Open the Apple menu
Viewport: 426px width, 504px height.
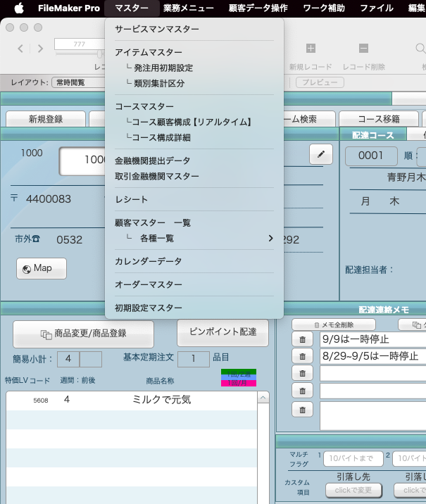[19, 8]
